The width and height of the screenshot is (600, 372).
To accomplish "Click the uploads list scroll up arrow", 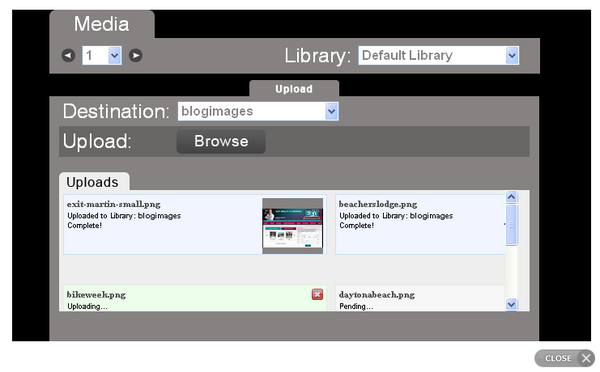I will [512, 197].
